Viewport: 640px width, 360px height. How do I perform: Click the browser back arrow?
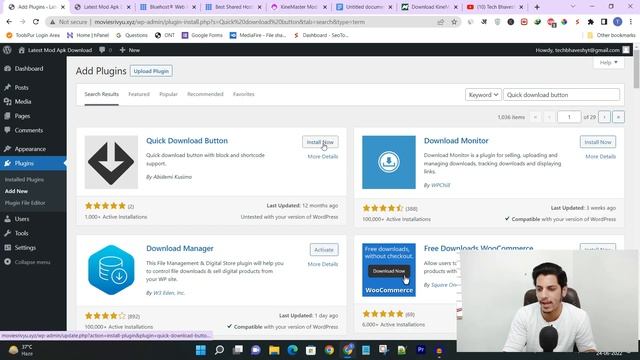9,22
